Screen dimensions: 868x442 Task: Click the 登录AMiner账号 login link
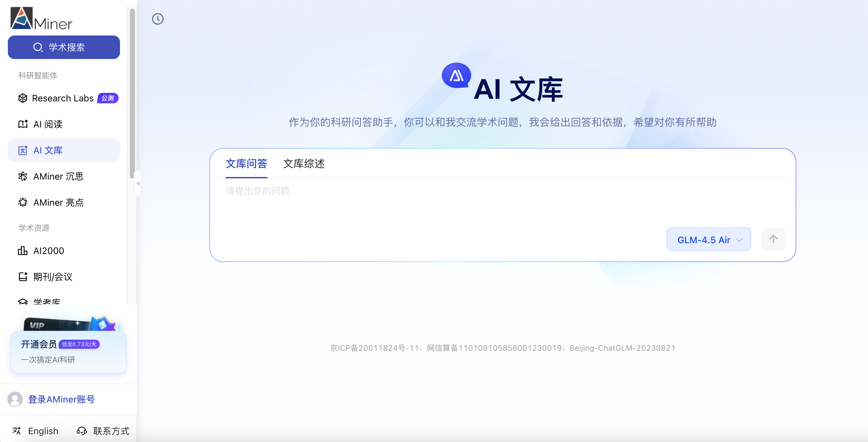(61, 399)
